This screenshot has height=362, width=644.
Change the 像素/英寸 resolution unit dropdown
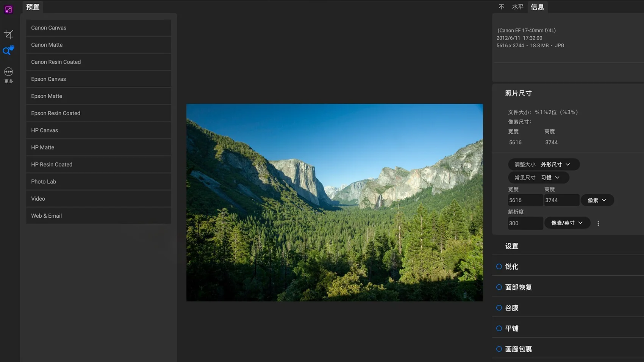[567, 223]
